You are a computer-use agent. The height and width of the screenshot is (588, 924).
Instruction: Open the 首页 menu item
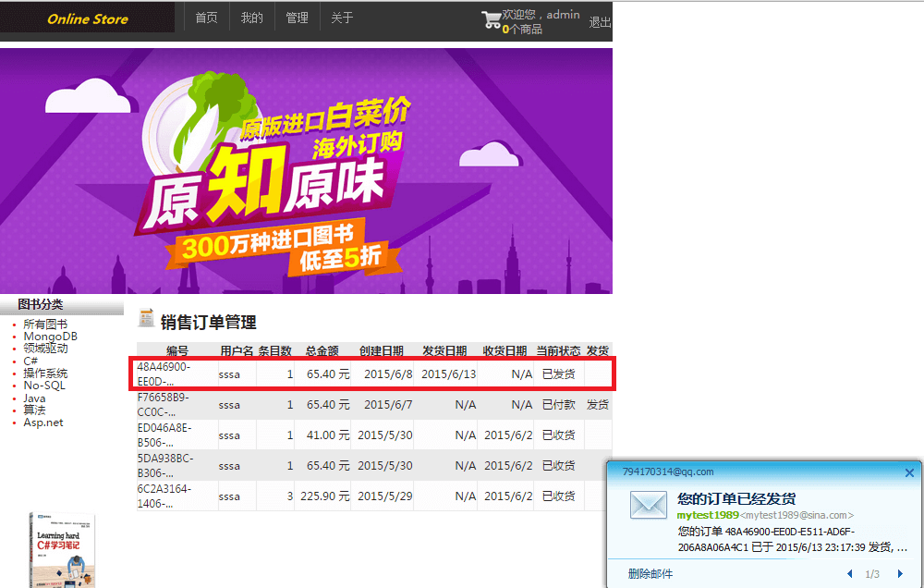[206, 18]
